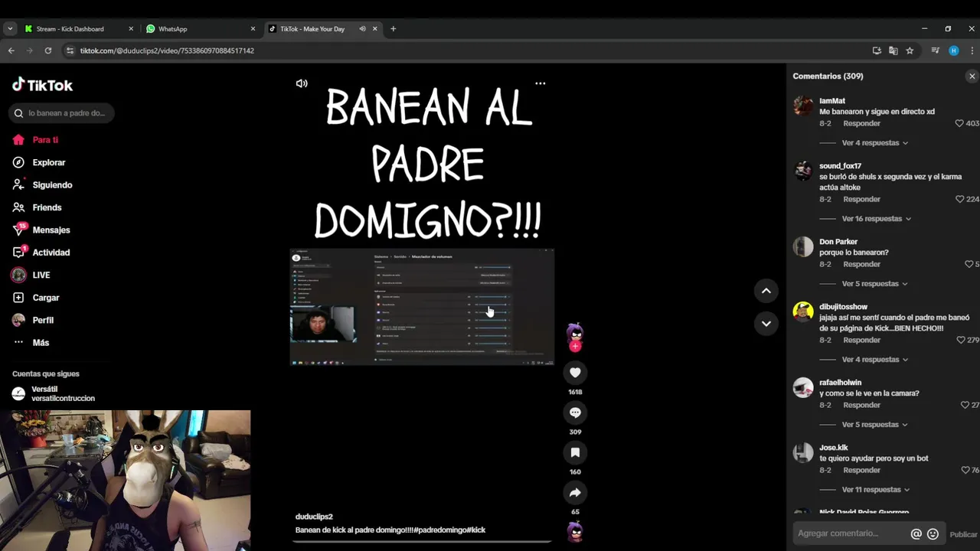The image size is (980, 551).
Task: Like the video with heart icon
Action: tap(575, 373)
